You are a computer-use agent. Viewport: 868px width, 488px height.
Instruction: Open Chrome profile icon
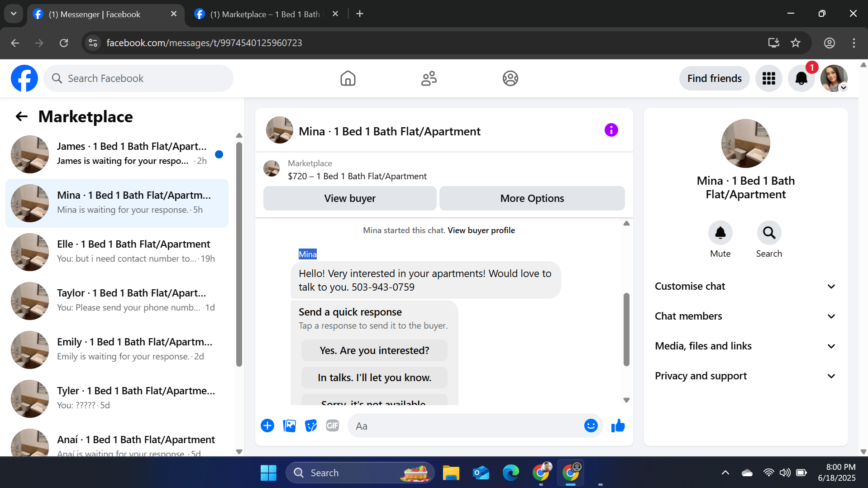click(829, 43)
